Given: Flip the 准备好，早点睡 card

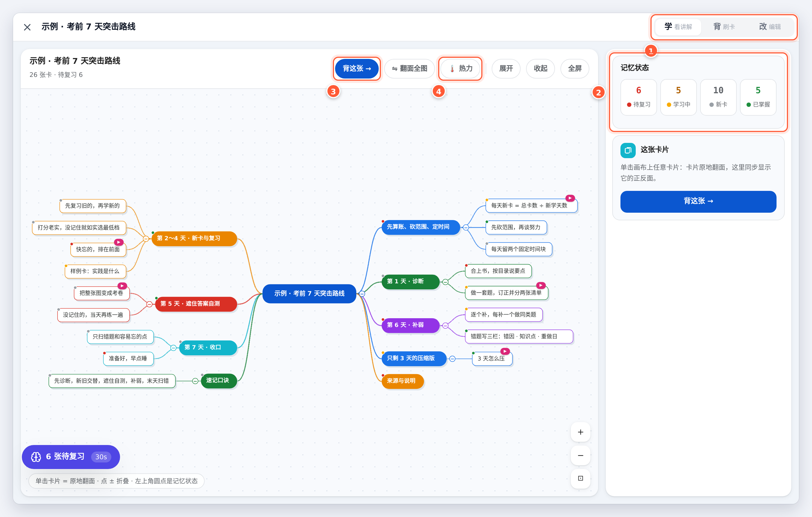Looking at the screenshot, I should (x=128, y=359).
